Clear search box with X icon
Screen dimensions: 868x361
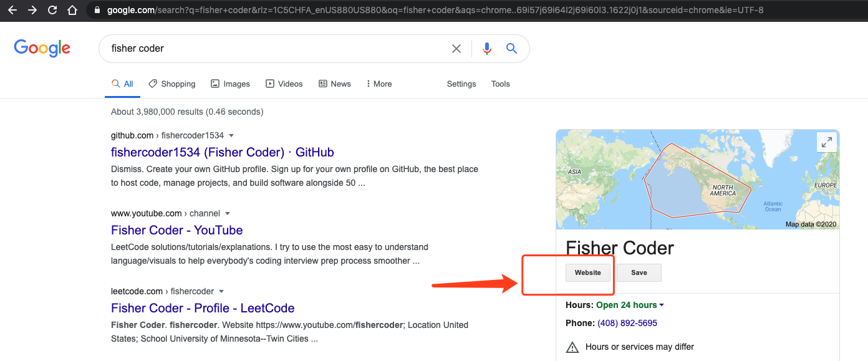pos(456,49)
